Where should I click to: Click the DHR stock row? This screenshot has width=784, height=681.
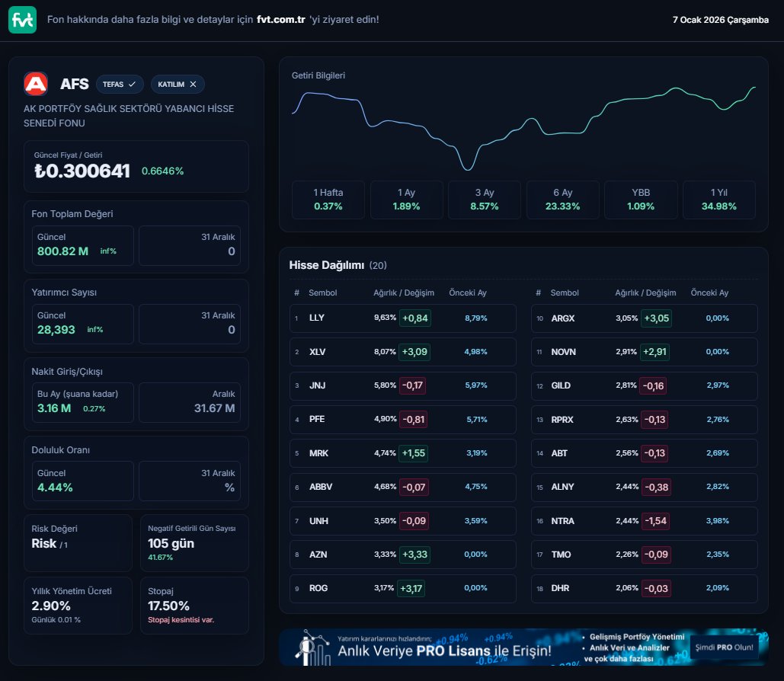point(644,588)
